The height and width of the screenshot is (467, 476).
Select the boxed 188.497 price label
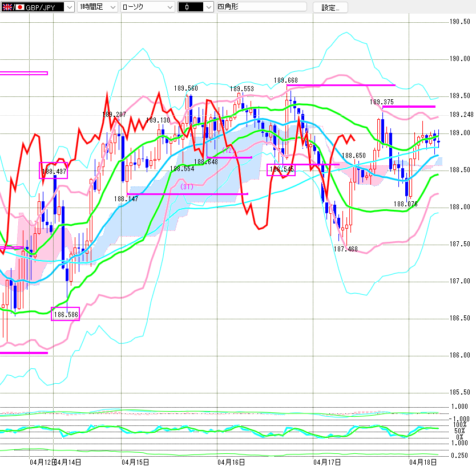tap(53, 171)
